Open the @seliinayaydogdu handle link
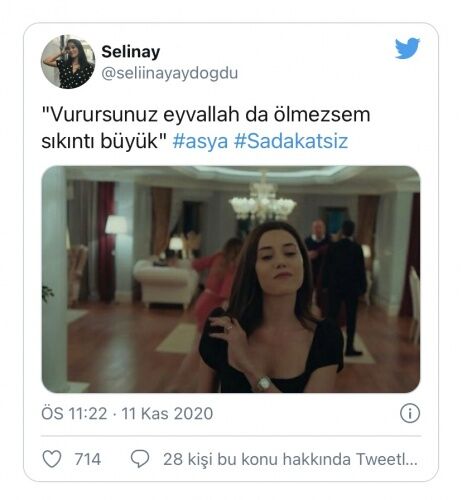The height and width of the screenshot is (500, 461). tap(169, 73)
